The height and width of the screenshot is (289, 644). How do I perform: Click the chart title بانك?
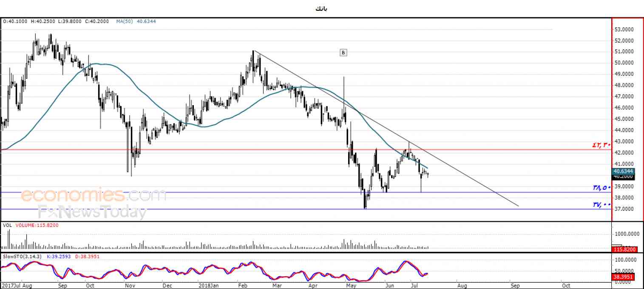(321, 9)
